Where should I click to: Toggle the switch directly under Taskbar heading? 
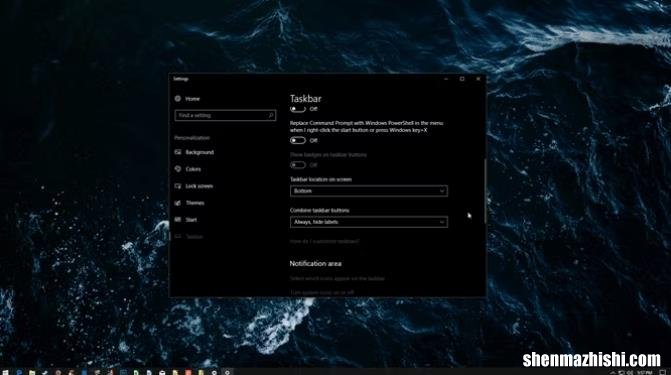click(298, 109)
